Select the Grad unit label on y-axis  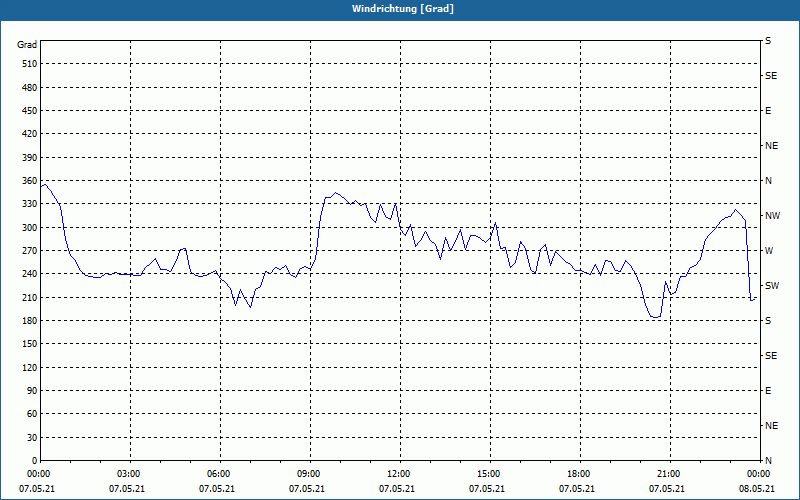click(x=27, y=45)
